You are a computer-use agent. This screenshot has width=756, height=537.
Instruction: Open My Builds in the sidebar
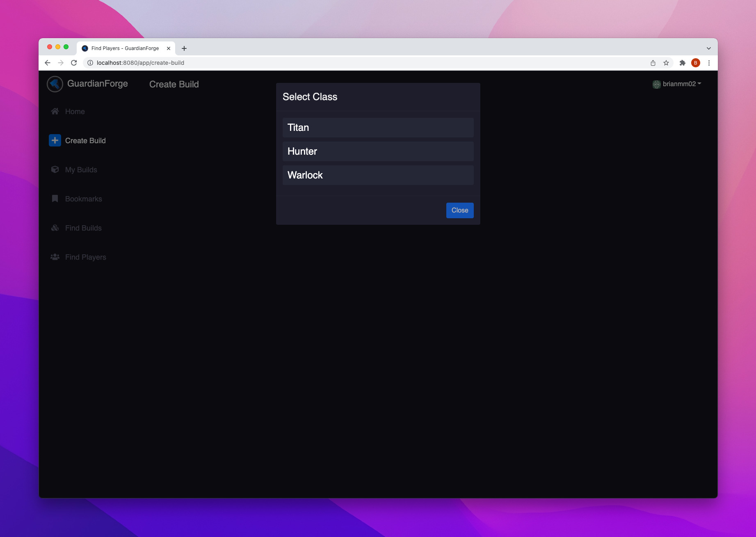(81, 170)
